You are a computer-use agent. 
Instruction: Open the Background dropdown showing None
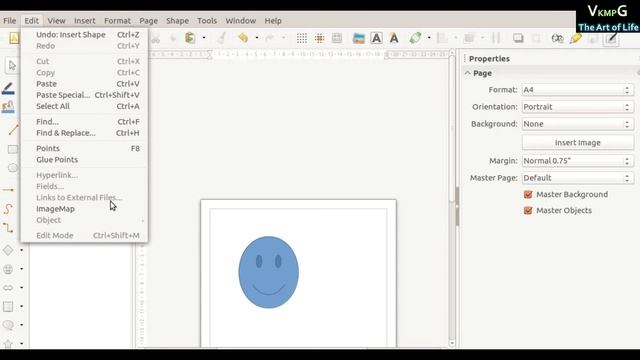pos(578,124)
